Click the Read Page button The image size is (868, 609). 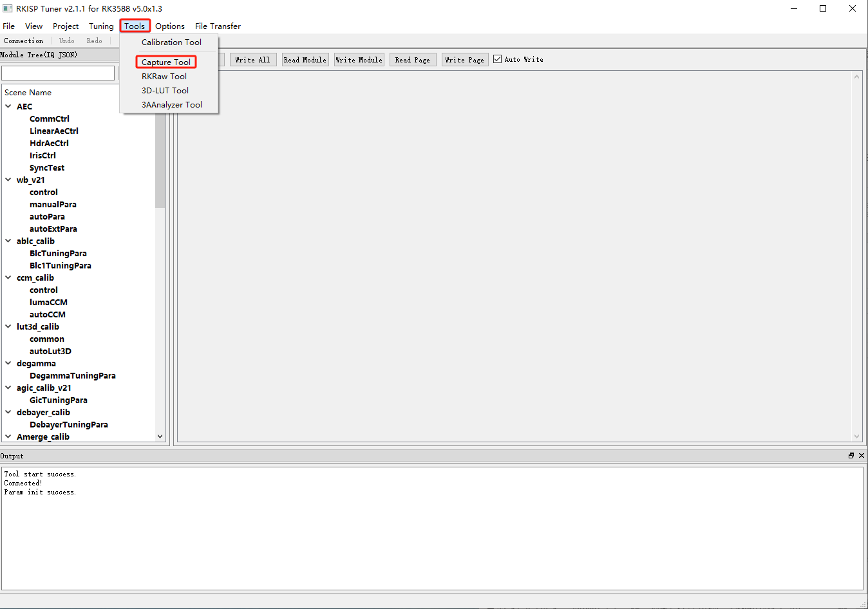point(413,60)
